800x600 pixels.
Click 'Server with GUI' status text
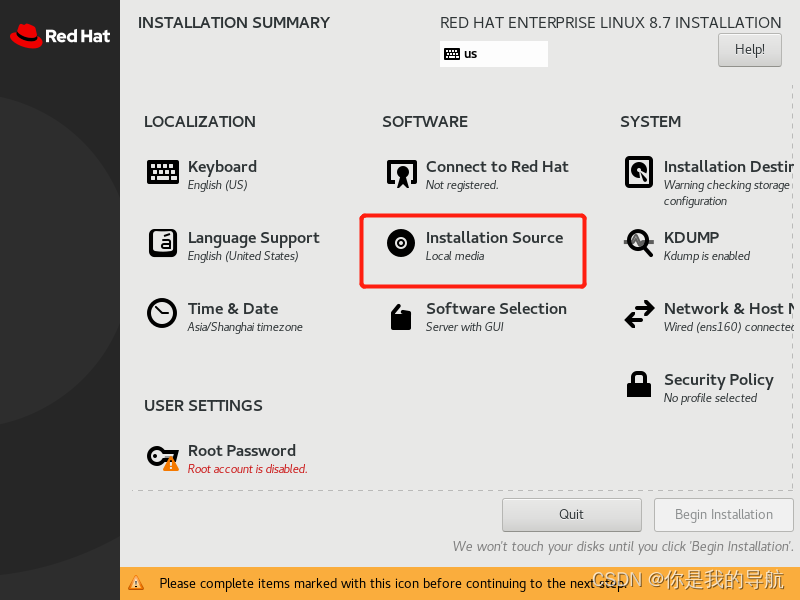[x=465, y=327]
